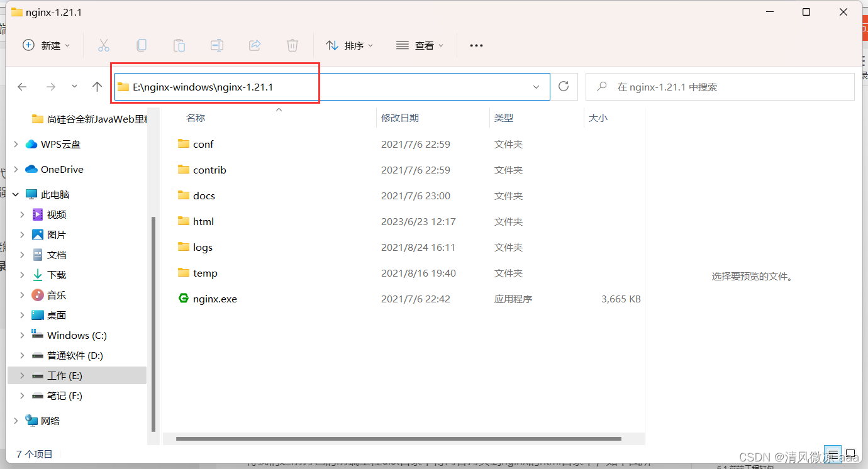Select 图片 in navigation pane
The image size is (868, 469).
[x=57, y=234]
